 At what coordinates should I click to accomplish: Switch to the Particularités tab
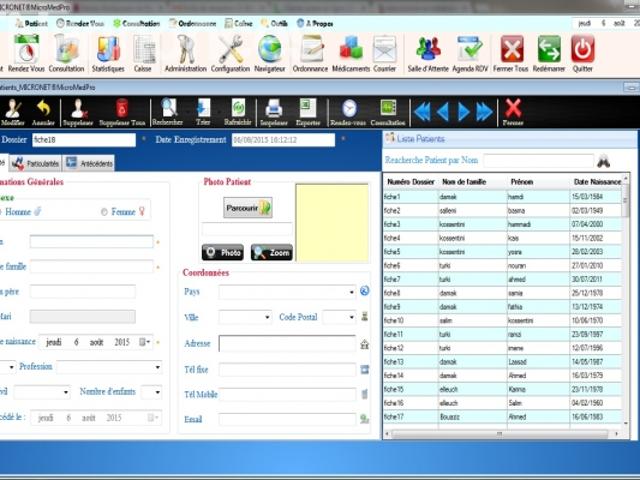[x=35, y=163]
